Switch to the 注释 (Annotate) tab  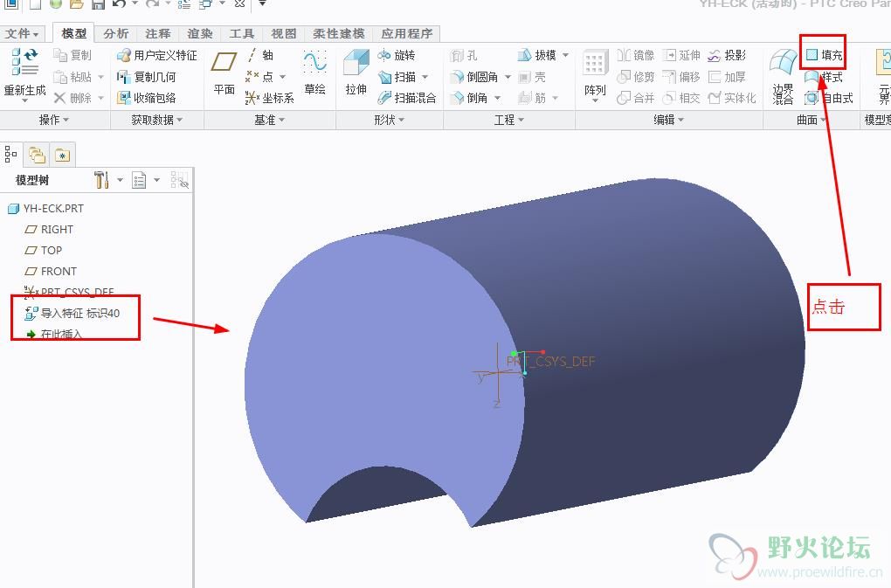point(158,33)
